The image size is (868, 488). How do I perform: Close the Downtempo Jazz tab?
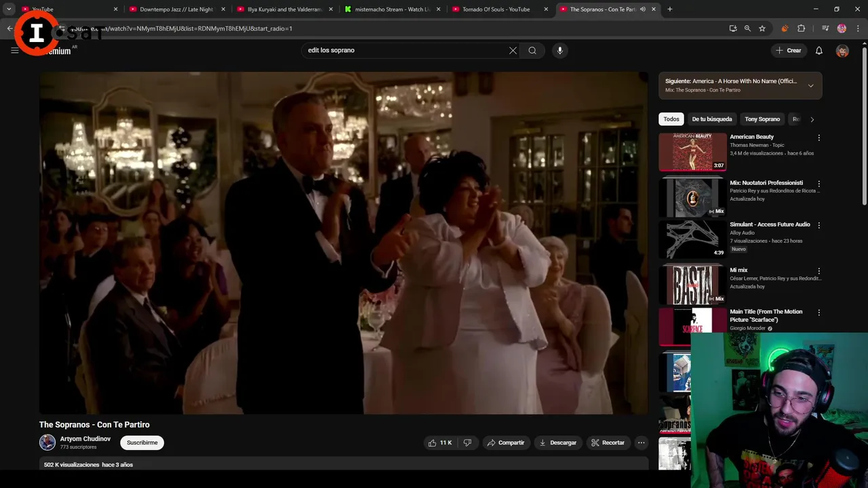[223, 9]
